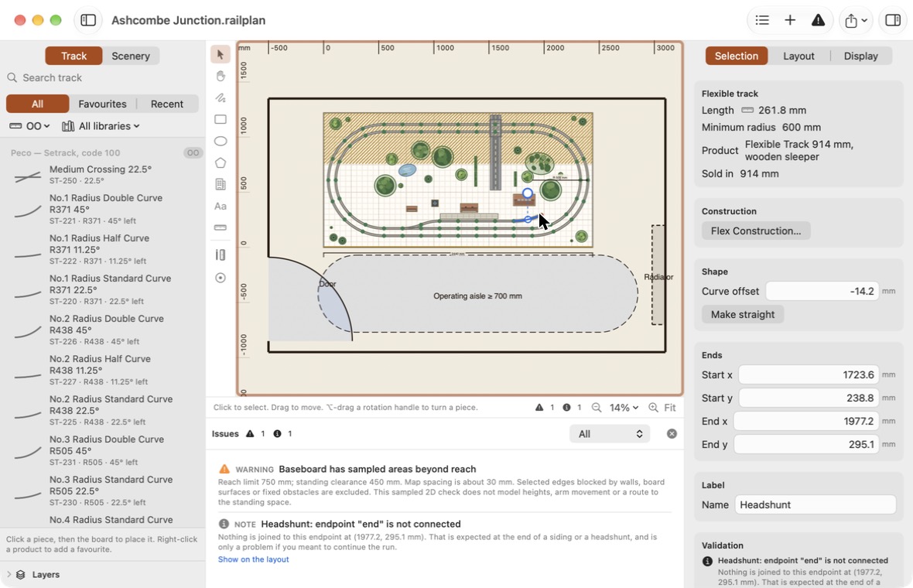This screenshot has width=913, height=588.
Task: Expand the Layers section
Action: (x=9, y=575)
